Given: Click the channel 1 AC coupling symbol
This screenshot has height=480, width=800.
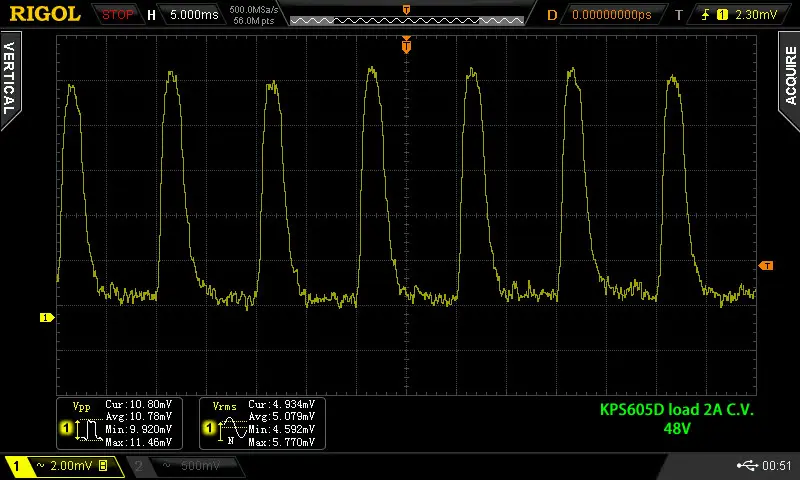Looking at the screenshot, I should 41,465.
